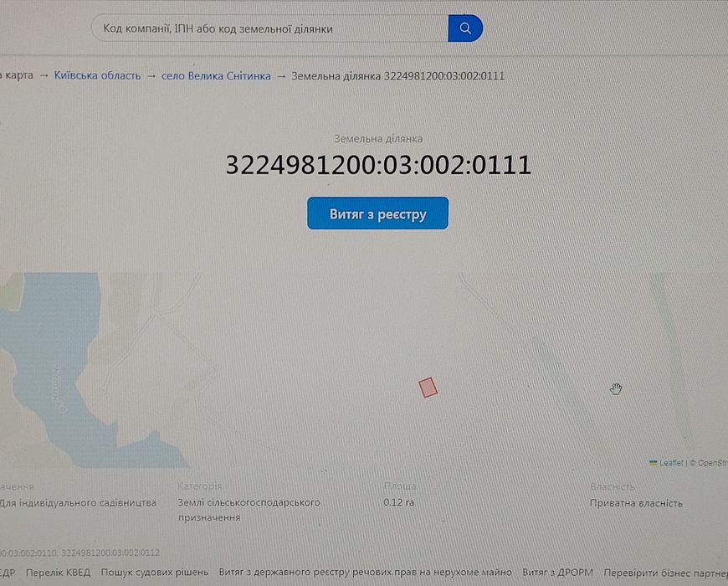Go to село Велика Снітинка breadcrumb
The image size is (728, 586).
[216, 75]
